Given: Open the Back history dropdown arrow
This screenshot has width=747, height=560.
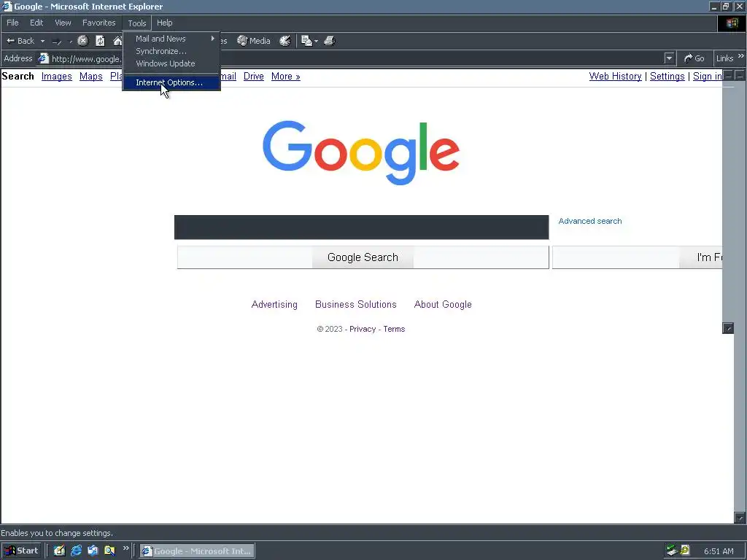Looking at the screenshot, I should coord(42,41).
